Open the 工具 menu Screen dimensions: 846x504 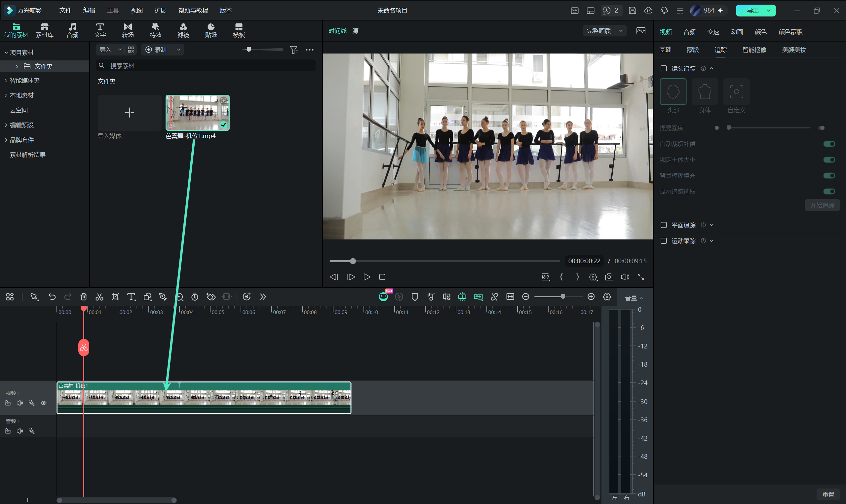pyautogui.click(x=113, y=11)
